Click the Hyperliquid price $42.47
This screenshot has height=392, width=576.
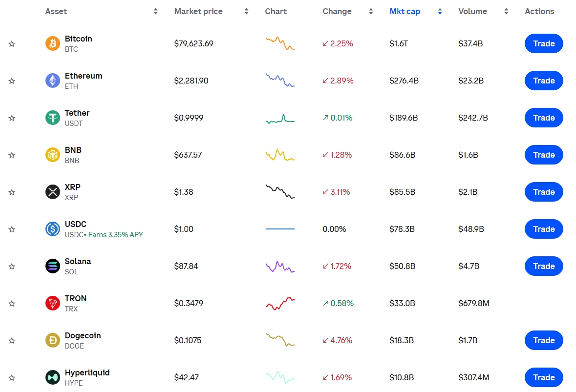click(x=186, y=377)
